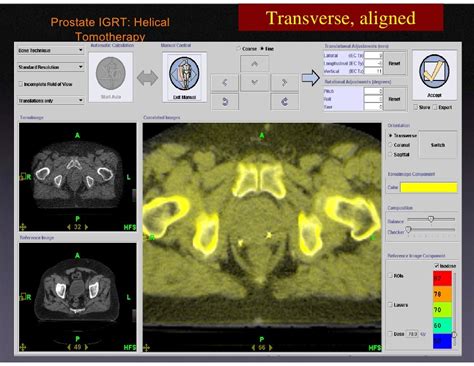474x366 pixels.
Task: Click pan crosshair icon in Tomoimage view
Action: pyautogui.click(x=23, y=227)
